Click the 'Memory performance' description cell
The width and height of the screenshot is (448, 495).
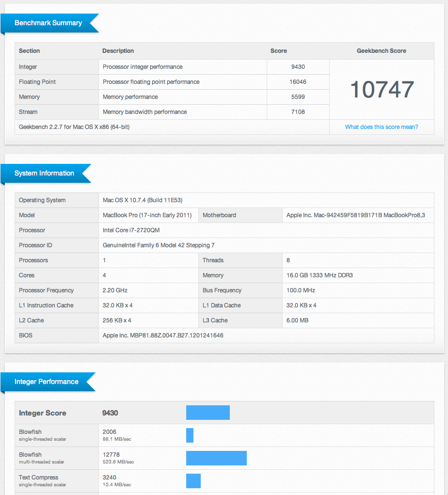point(183,97)
